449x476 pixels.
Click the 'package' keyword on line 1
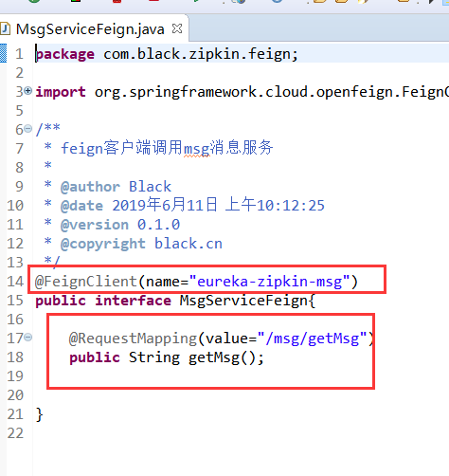click(65, 54)
